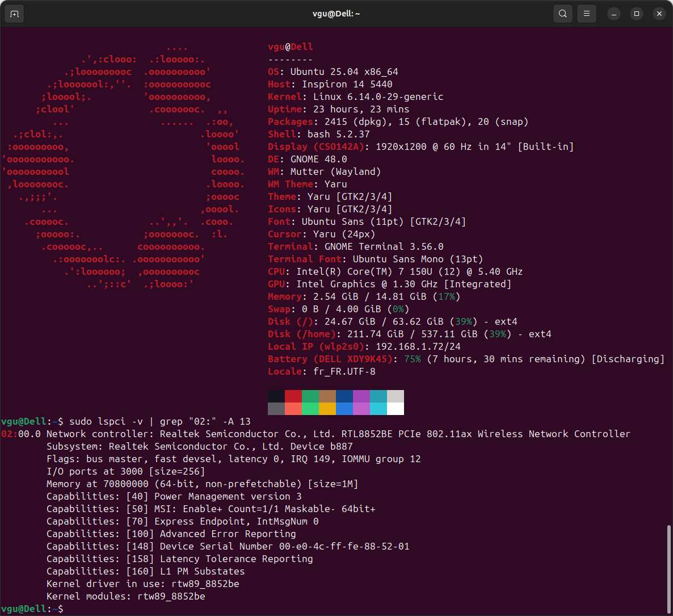Click the "Host: Inspiron 14 5440" line
This screenshot has width=673, height=616.
tap(330, 84)
